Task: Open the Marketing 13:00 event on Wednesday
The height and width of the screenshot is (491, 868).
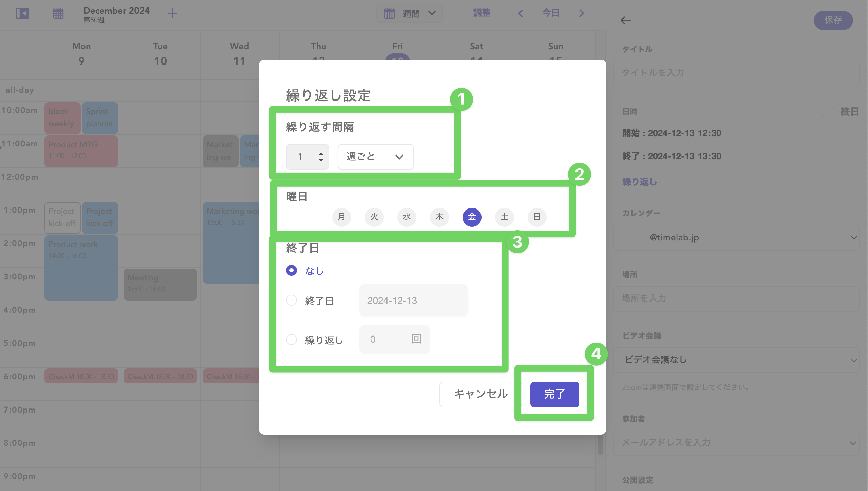Action: (x=231, y=243)
